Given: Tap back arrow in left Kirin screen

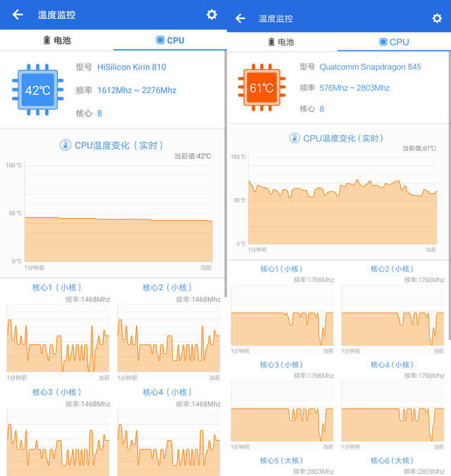Looking at the screenshot, I should click(18, 15).
